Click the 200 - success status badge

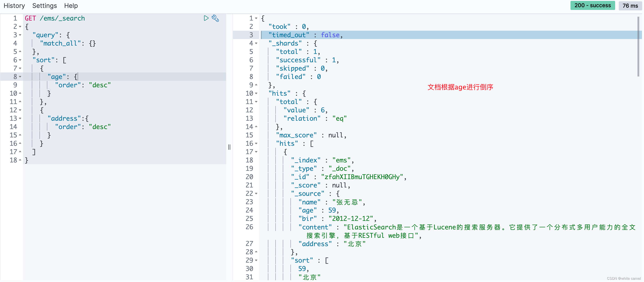click(x=593, y=5)
